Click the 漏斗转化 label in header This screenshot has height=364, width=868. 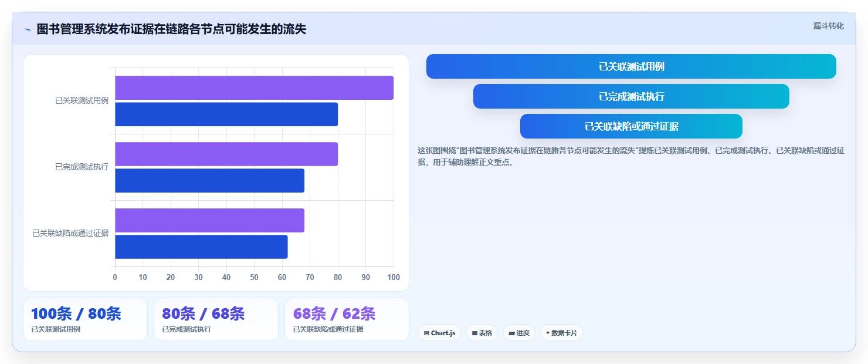[x=828, y=26]
